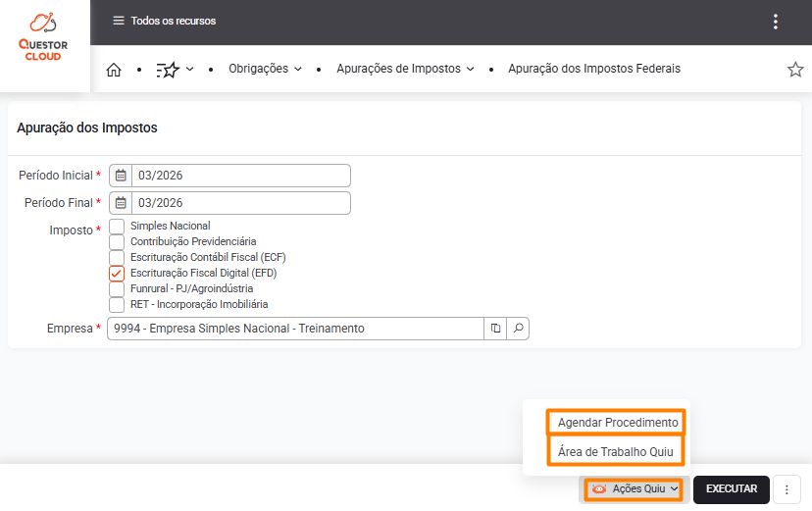Click the Empresa input field
Screen dimensions: 812x511
(x=294, y=329)
